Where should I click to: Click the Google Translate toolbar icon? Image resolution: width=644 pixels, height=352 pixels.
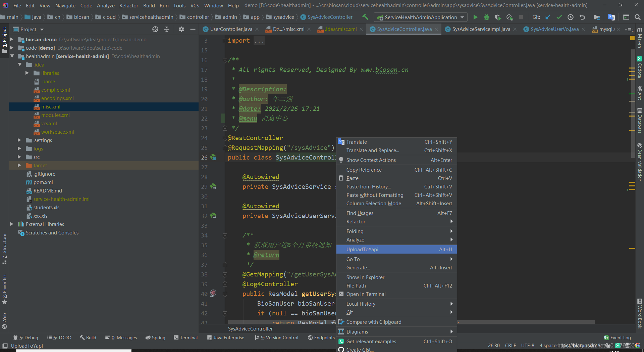pos(611,17)
